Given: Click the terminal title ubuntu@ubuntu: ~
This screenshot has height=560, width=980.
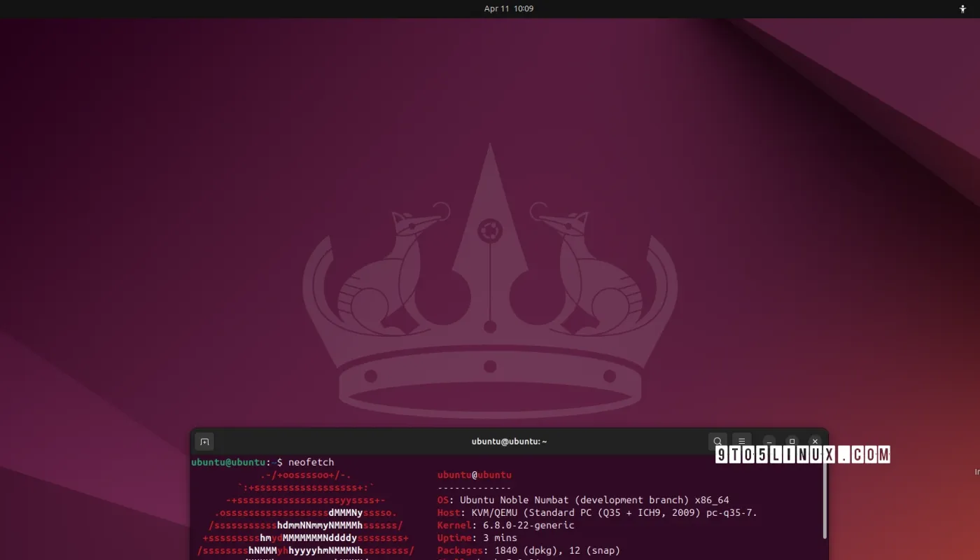Looking at the screenshot, I should tap(510, 442).
